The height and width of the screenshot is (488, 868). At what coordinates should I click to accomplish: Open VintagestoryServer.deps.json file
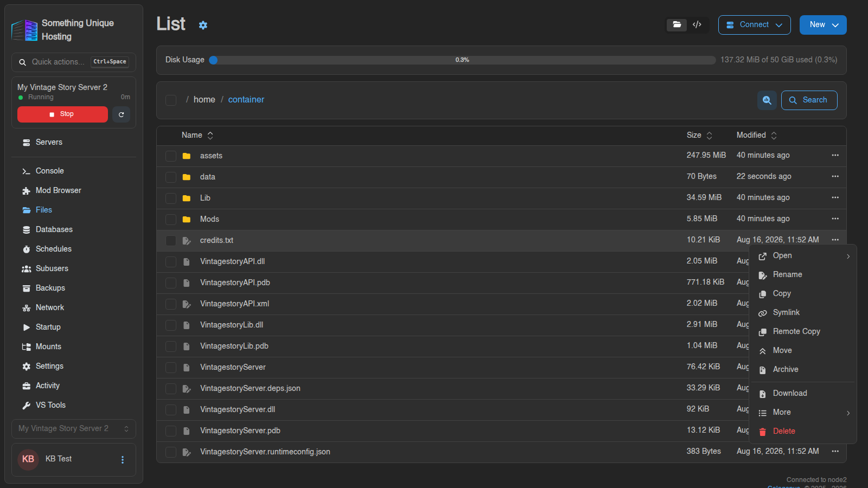click(x=250, y=389)
